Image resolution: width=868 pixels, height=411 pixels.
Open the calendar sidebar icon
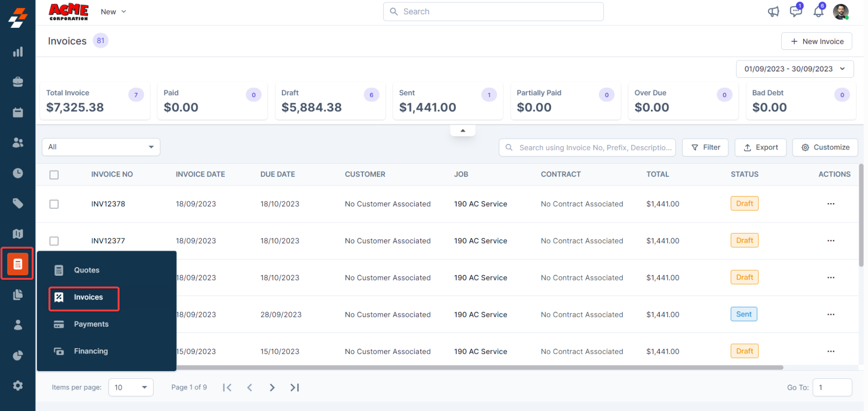(18, 112)
